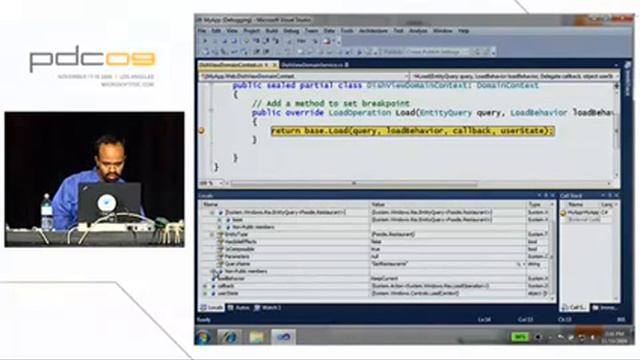Open the Debug toolbar overflow dropdown
The height and width of the screenshot is (360, 640).
[338, 41]
